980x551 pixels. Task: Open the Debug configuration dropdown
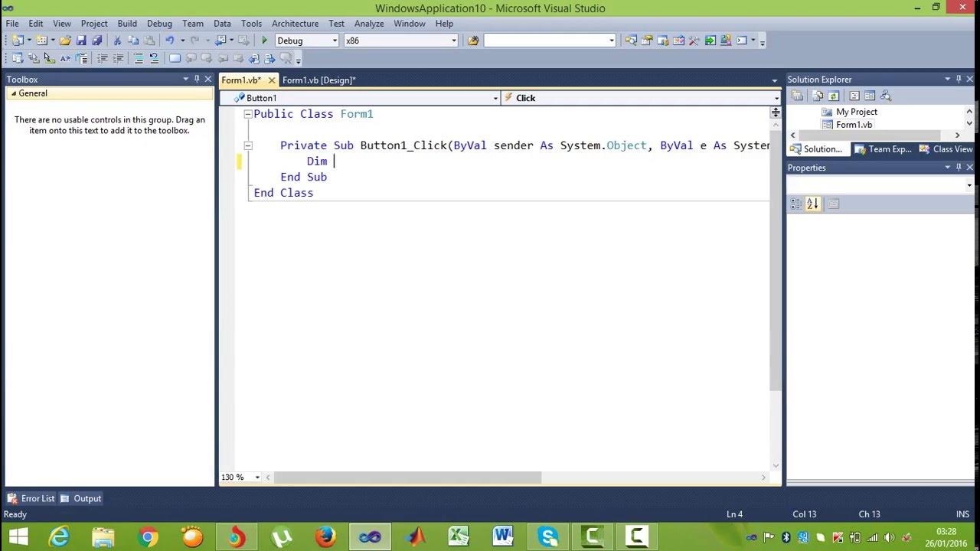[335, 41]
